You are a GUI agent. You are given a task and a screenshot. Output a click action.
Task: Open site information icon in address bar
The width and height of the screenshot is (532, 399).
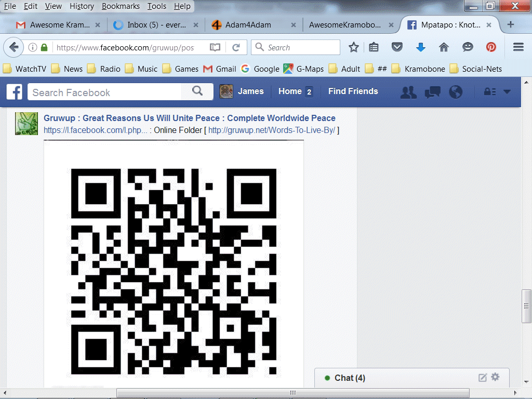pos(33,47)
